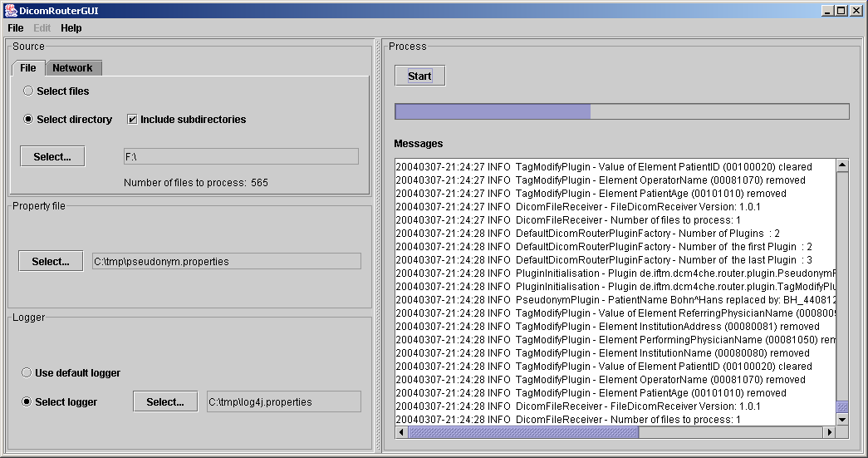Pick the Select logger radio button
The image size is (868, 458).
pyautogui.click(x=27, y=402)
